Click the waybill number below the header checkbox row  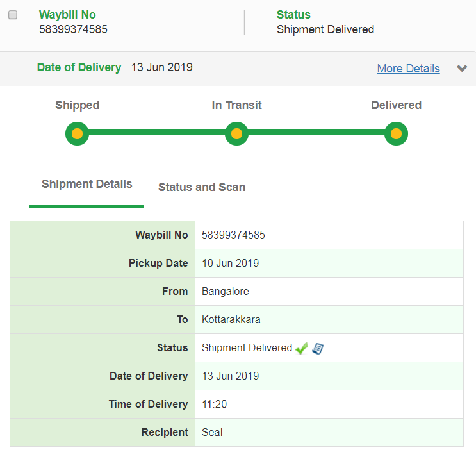73,29
